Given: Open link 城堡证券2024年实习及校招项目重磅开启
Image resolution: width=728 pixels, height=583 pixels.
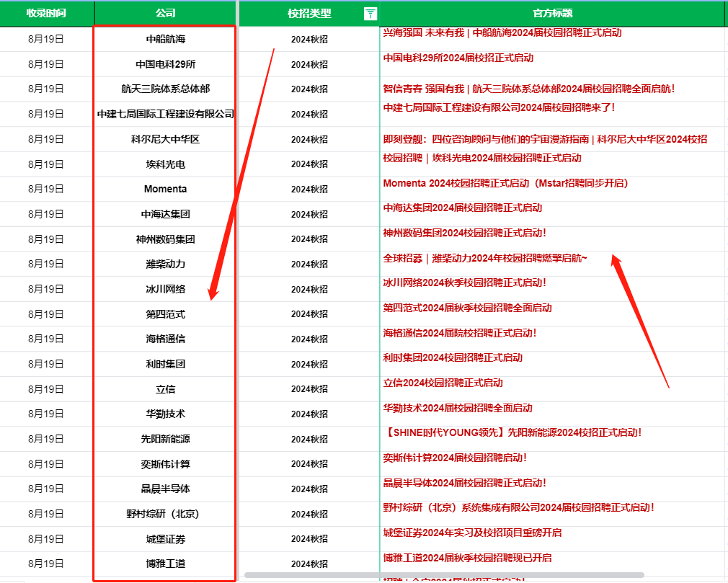Looking at the screenshot, I should [x=472, y=533].
